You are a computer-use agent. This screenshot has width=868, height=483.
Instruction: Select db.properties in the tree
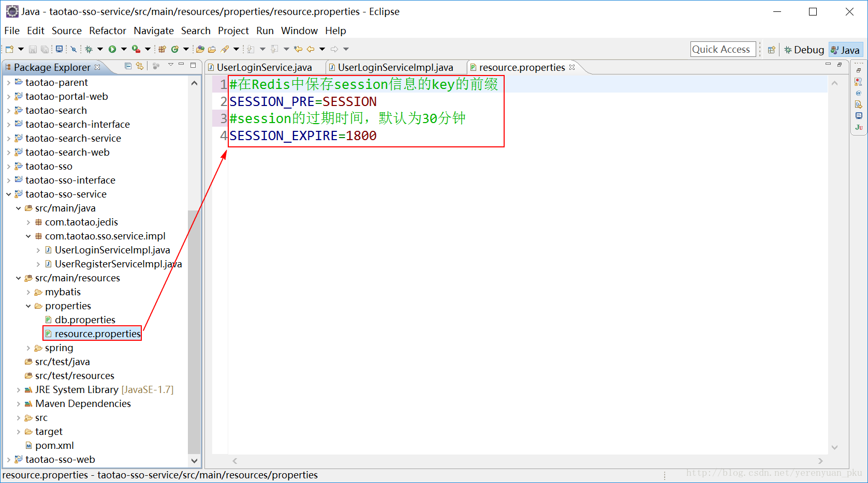[x=85, y=320]
